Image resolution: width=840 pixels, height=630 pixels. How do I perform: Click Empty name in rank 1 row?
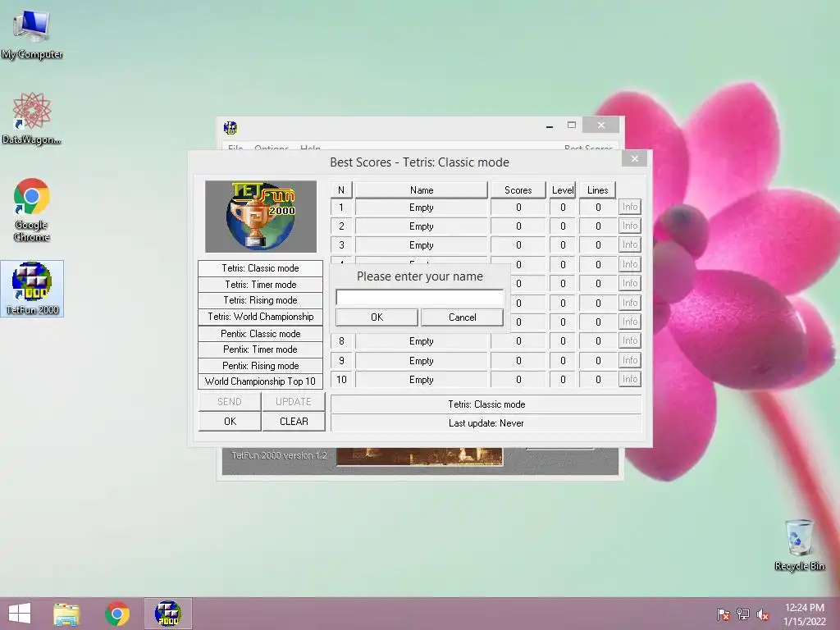tap(422, 208)
